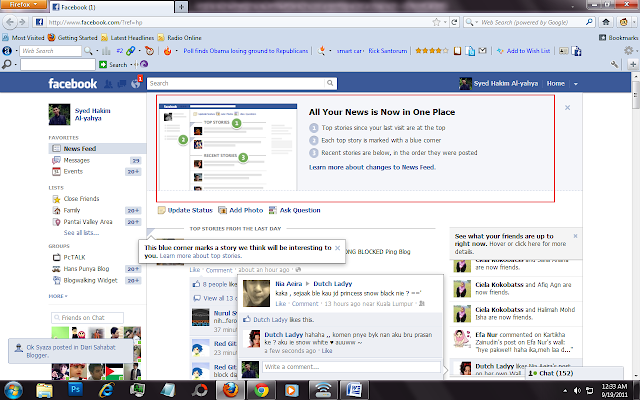Open the Chat (152) bar

tap(573, 373)
